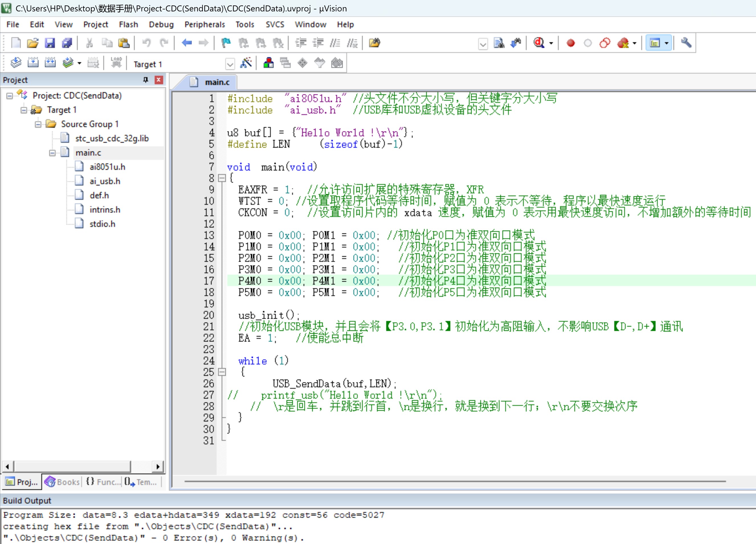Image resolution: width=756 pixels, height=544 pixels.
Task: Save the current file
Action: [x=50, y=43]
